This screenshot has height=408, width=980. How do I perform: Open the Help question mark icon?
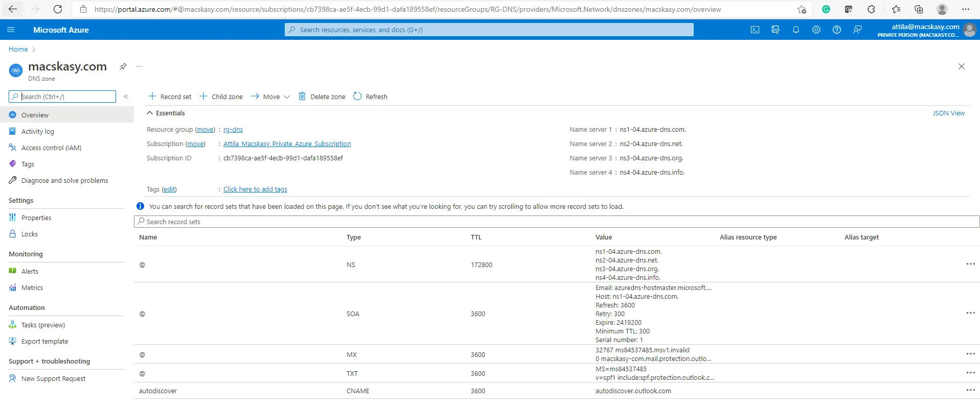coord(837,30)
